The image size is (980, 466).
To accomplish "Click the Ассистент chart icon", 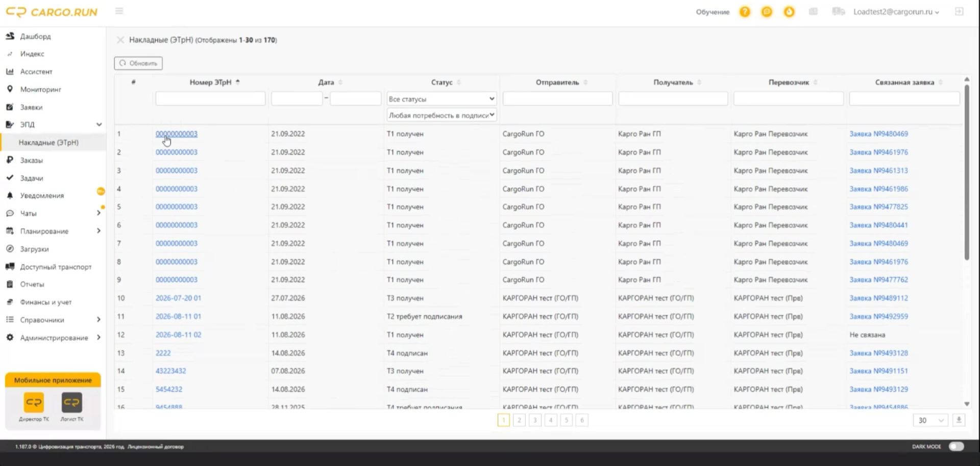I will (10, 72).
